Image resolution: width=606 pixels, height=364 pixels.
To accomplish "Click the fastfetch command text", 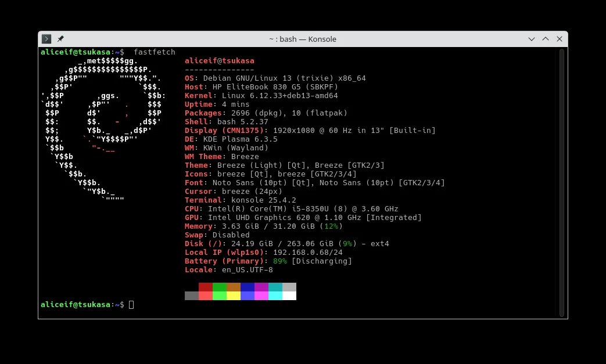I will point(154,52).
